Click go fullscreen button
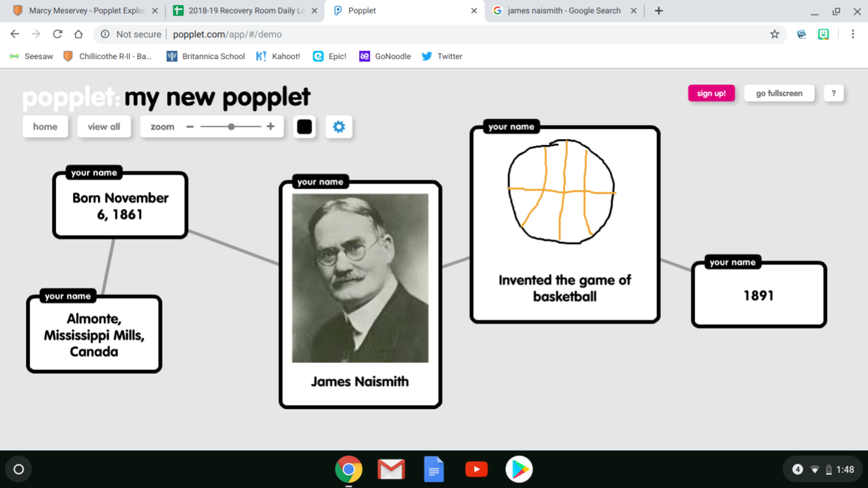 (779, 93)
